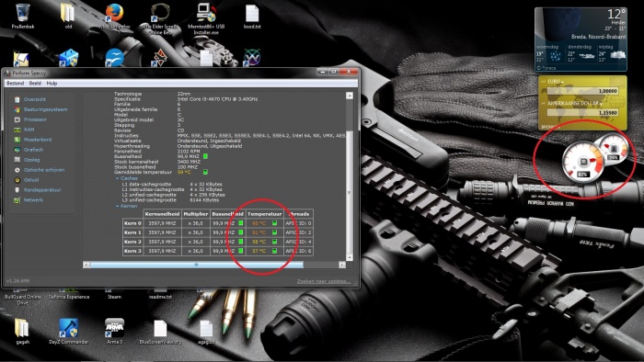
Task: Open Optische schijven section
Action: (44, 170)
